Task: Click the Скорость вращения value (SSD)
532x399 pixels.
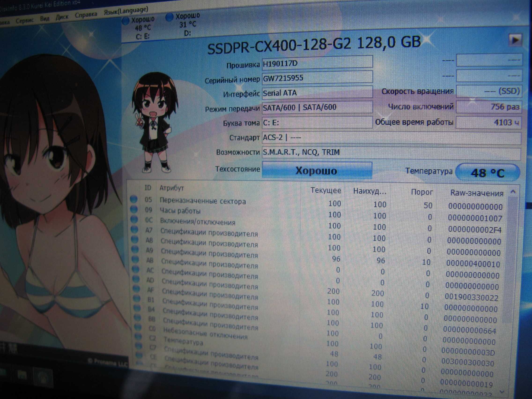Action: [489, 91]
